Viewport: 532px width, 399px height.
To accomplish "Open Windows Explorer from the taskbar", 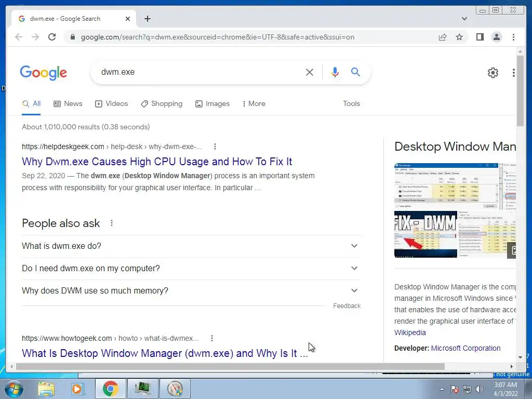I will (46, 389).
